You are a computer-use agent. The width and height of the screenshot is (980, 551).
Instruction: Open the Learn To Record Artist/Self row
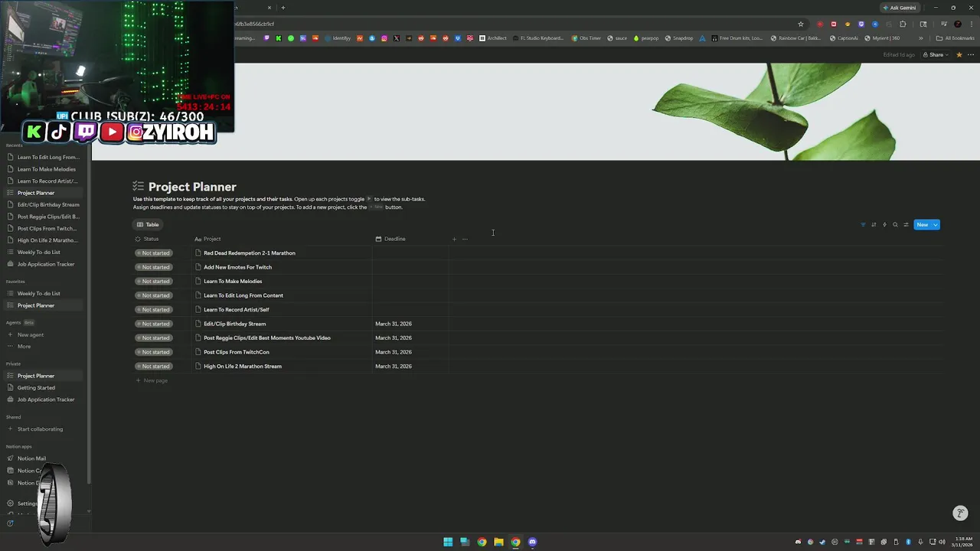point(236,310)
